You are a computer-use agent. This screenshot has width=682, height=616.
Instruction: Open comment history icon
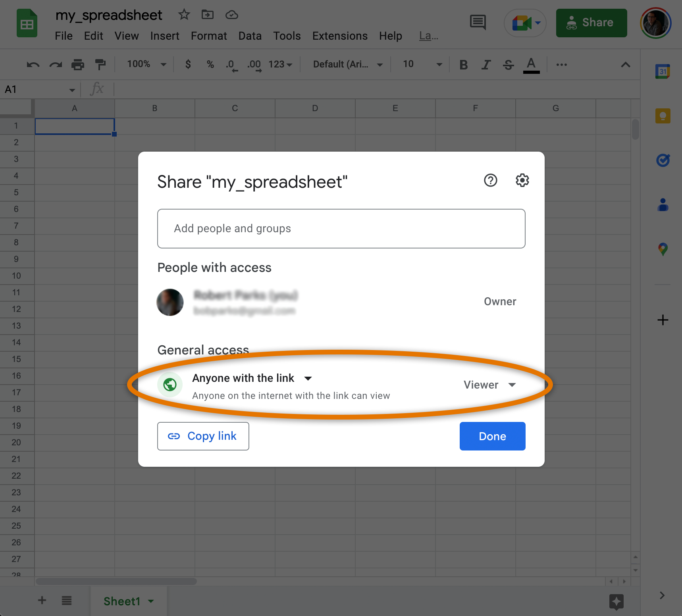click(x=478, y=22)
